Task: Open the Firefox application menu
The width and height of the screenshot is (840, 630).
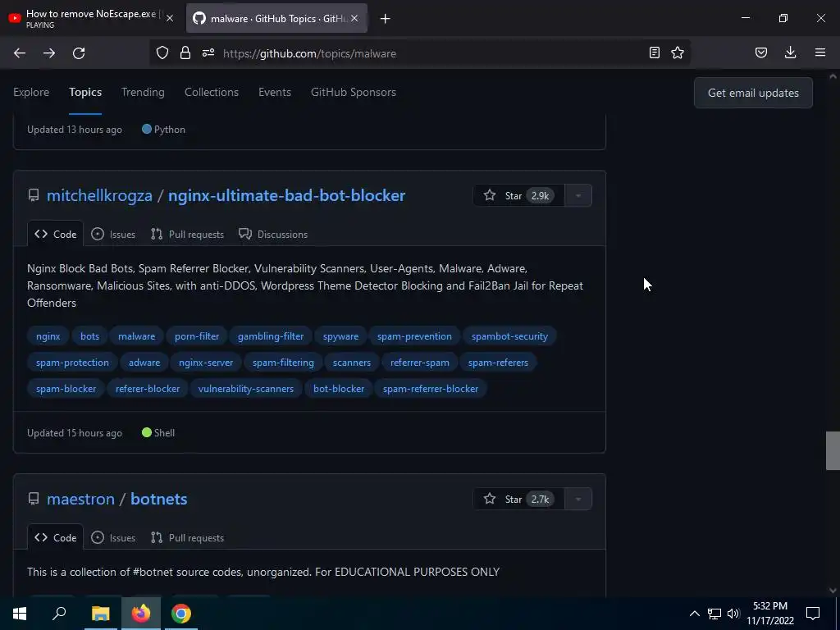Action: tap(820, 53)
